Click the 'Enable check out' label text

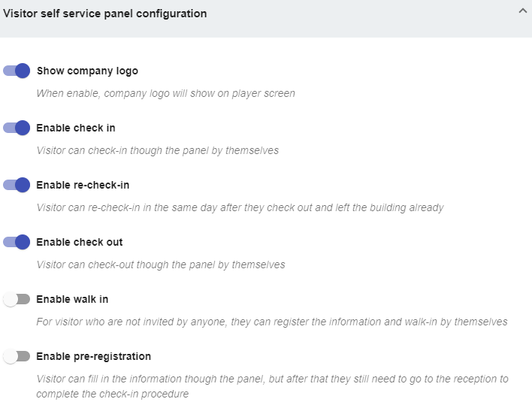[80, 243]
